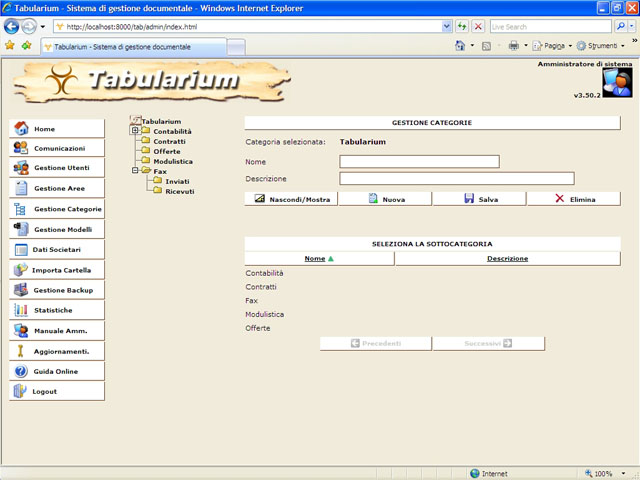Screen dimensions: 640x480
Task: Click the Tabularium tree root icon
Action: click(x=136, y=120)
